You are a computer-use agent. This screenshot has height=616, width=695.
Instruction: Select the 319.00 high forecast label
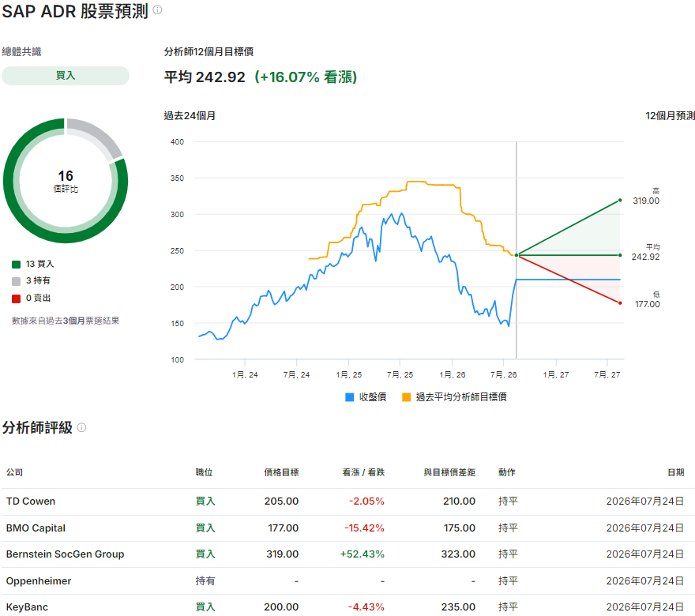(646, 201)
